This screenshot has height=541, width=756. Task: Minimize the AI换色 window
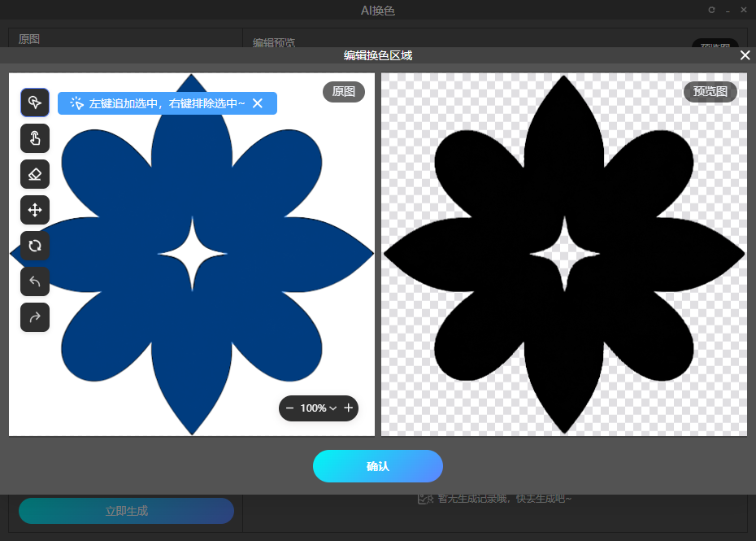coord(728,10)
